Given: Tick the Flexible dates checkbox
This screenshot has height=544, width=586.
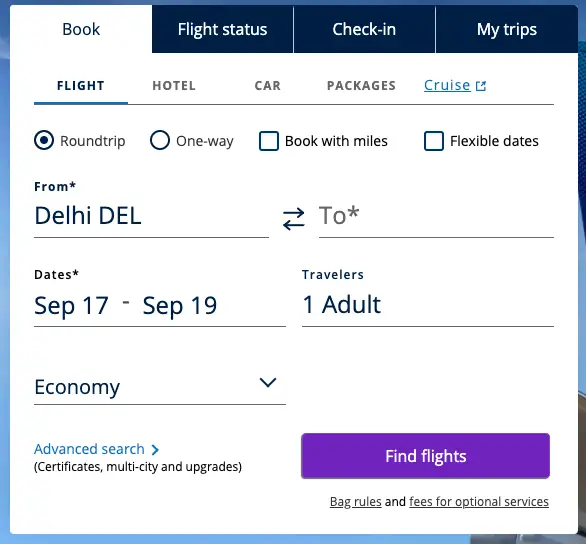Looking at the screenshot, I should click(x=434, y=141).
